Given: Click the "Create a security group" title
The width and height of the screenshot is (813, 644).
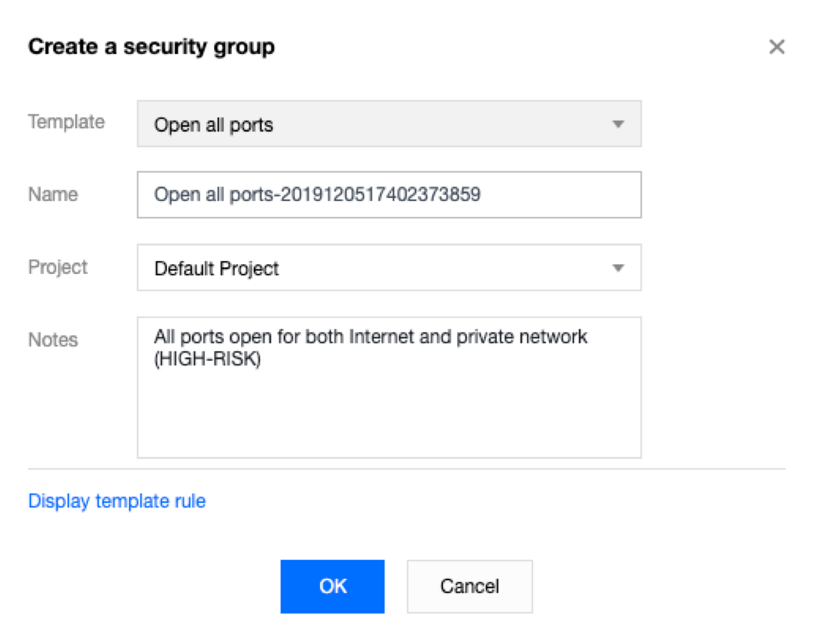Looking at the screenshot, I should pos(151,47).
